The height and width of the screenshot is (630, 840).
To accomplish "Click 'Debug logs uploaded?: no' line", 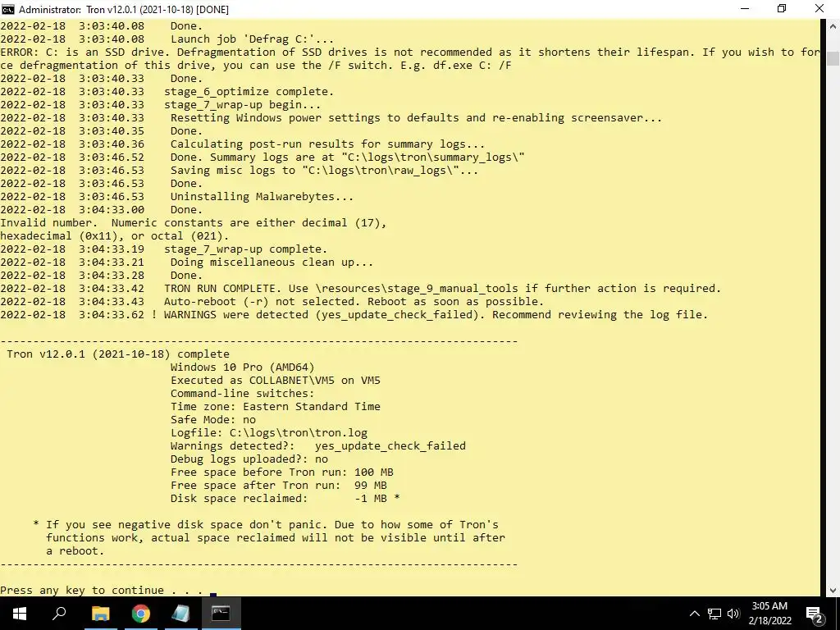I will click(249, 459).
